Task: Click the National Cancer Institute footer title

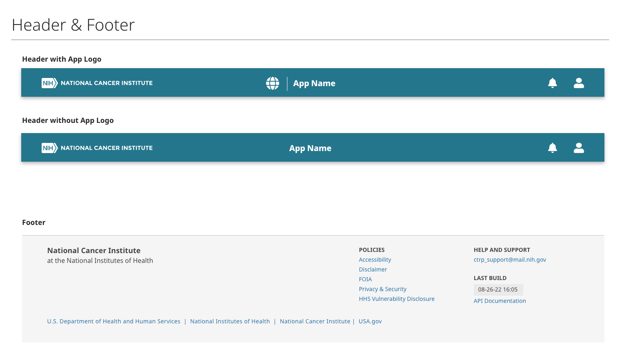Action: 94,251
